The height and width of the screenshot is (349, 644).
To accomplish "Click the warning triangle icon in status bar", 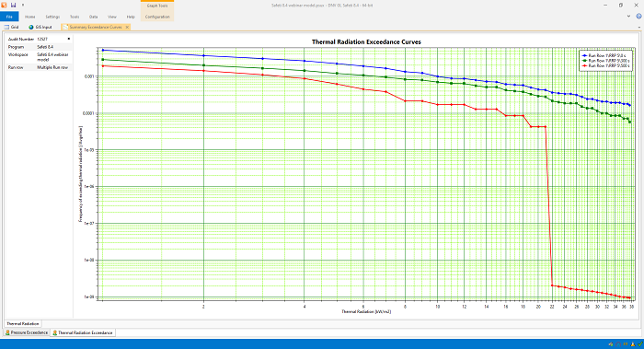I will tap(633, 344).
